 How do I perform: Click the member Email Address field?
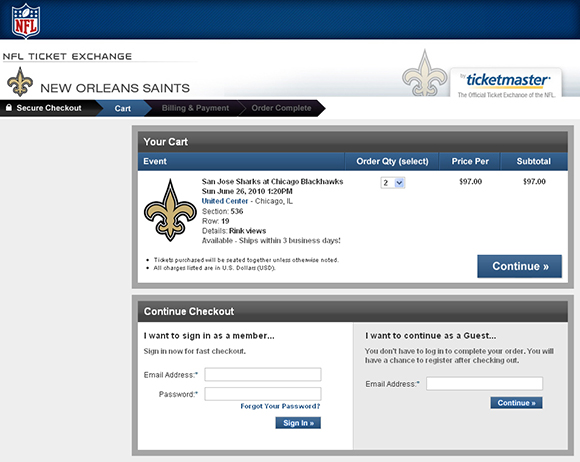(x=263, y=374)
